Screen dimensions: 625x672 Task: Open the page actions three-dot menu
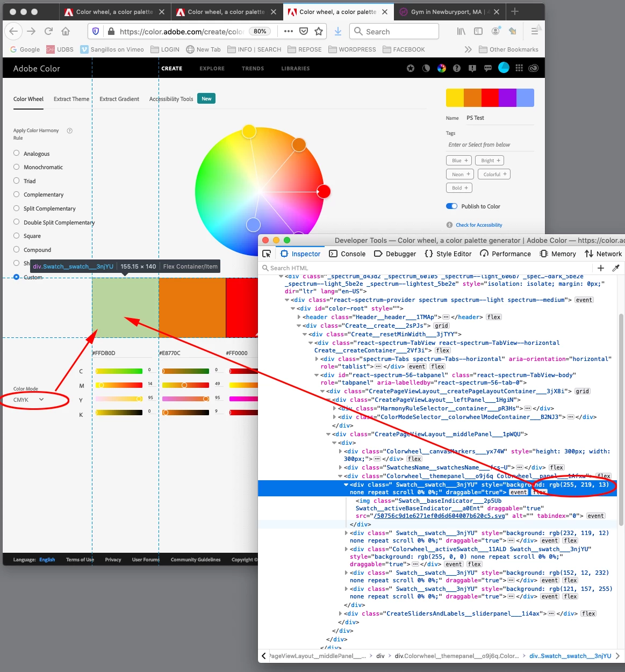[289, 31]
